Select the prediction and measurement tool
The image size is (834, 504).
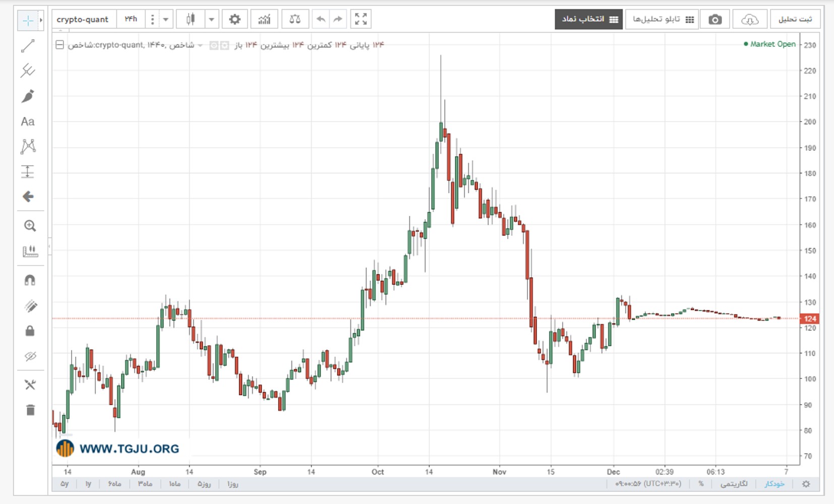point(28,171)
